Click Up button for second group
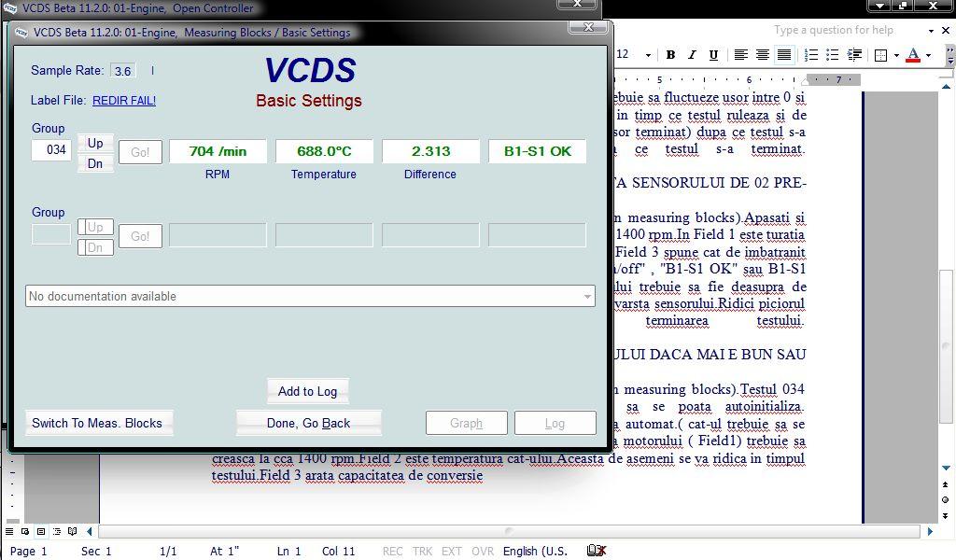This screenshot has width=956, height=560. click(95, 228)
